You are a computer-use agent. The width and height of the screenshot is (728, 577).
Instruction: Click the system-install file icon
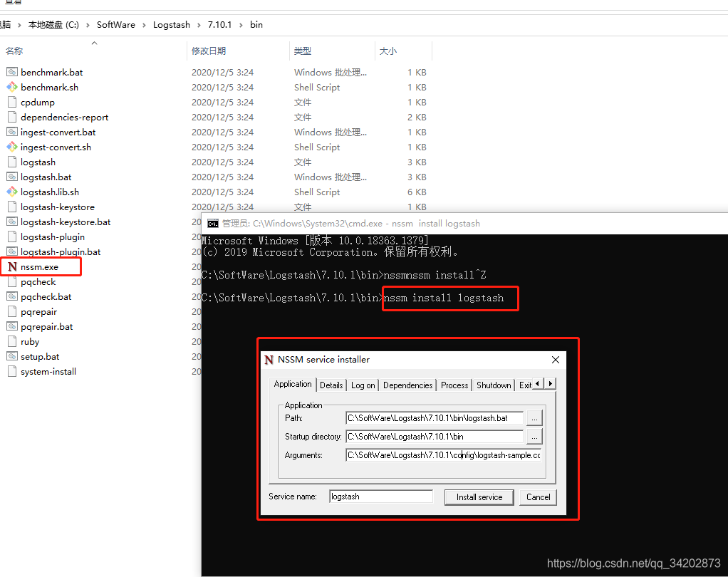click(12, 371)
